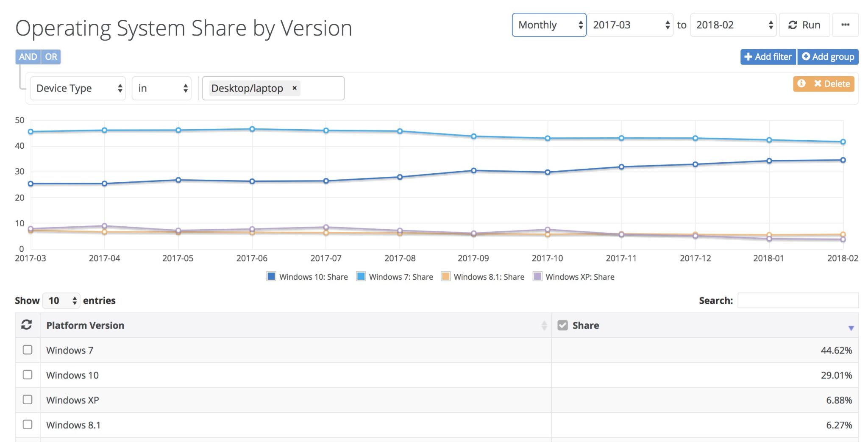Toggle Windows 8.1: Share legend swatch
The image size is (868, 442).
click(446, 276)
